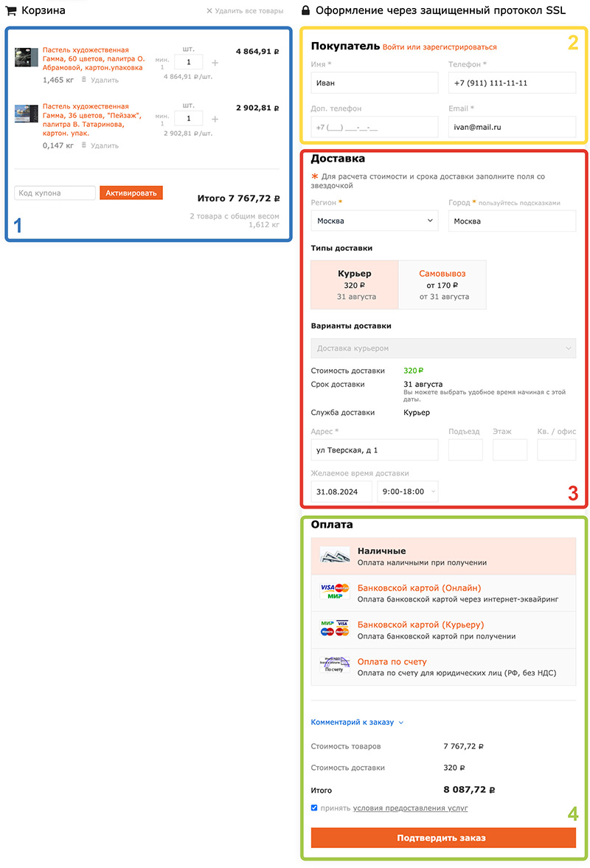Click trash icon to delete the 60-color pastel

[84, 80]
